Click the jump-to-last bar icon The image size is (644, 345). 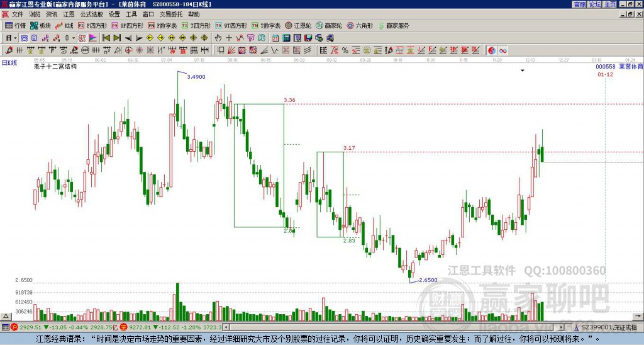coord(116,38)
